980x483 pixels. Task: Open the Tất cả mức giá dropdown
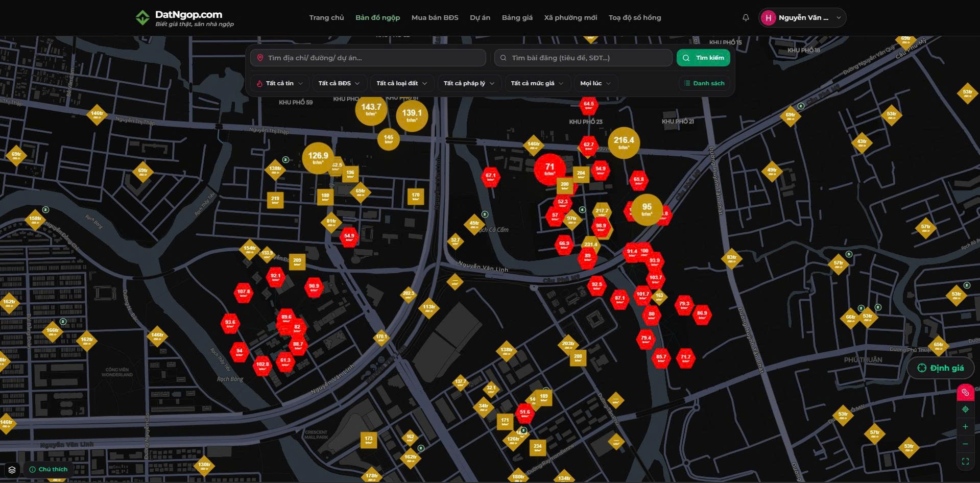pyautogui.click(x=537, y=83)
